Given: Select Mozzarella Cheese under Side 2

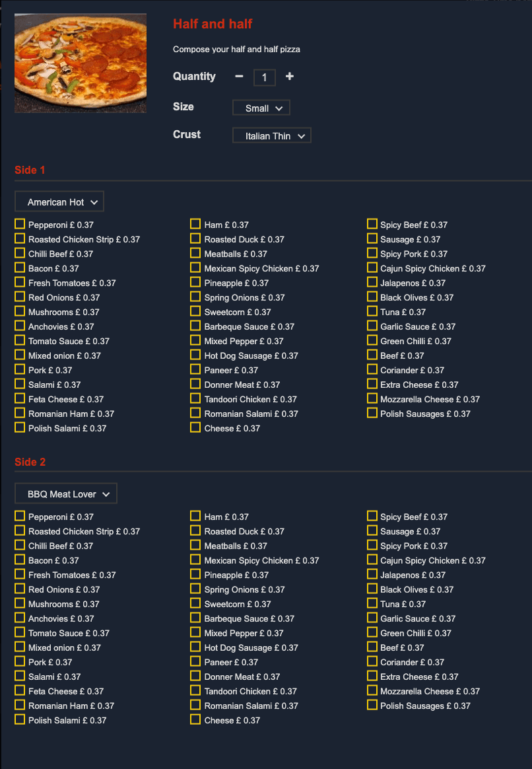Looking at the screenshot, I should 372,690.
